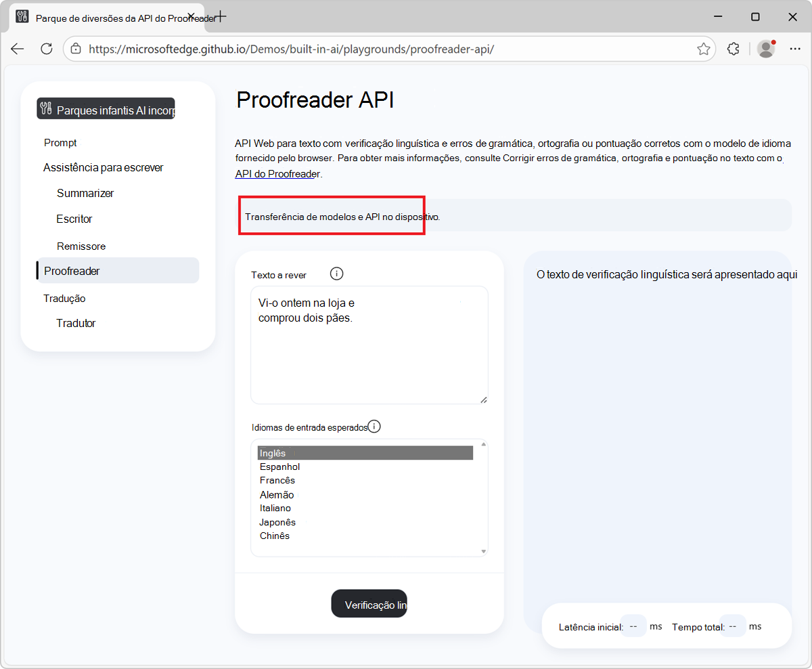812x669 pixels.
Task: Click the site info lock icon
Action: [x=76, y=49]
